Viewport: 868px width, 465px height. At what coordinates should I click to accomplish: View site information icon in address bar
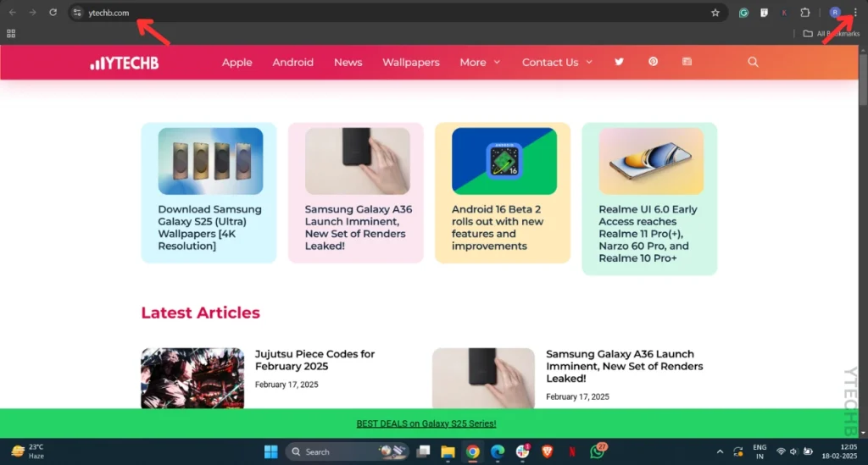coord(77,13)
